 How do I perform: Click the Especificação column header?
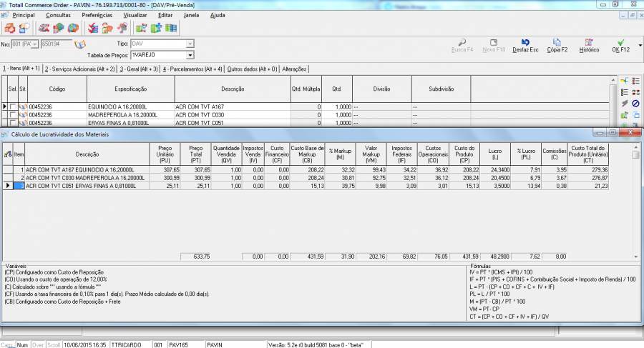[130, 89]
